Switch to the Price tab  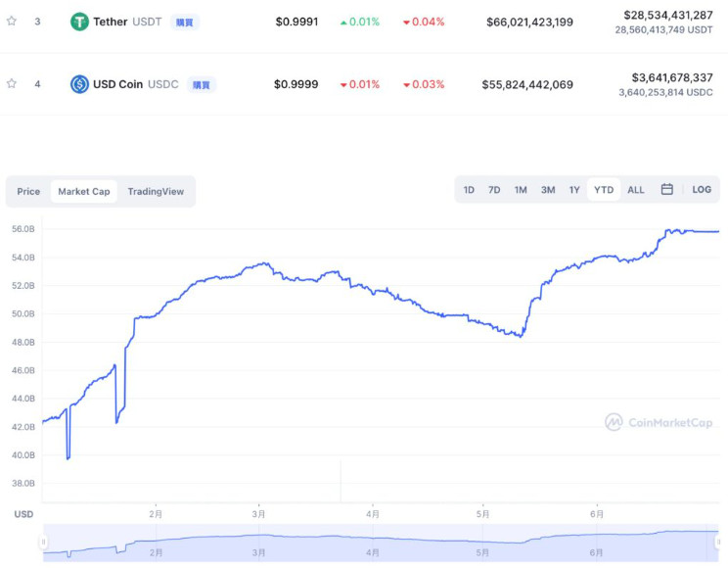28,192
